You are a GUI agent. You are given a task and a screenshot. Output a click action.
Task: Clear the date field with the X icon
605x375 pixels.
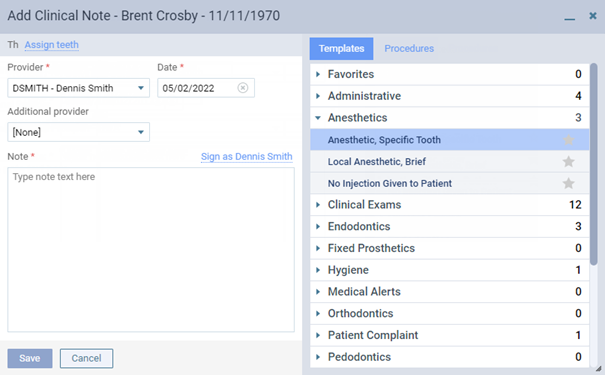click(243, 88)
